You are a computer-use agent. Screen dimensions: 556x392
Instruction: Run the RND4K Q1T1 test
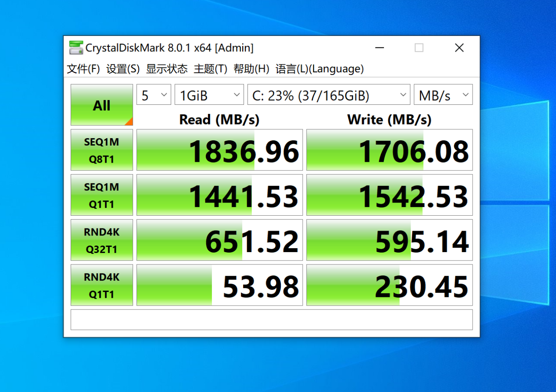click(x=102, y=285)
